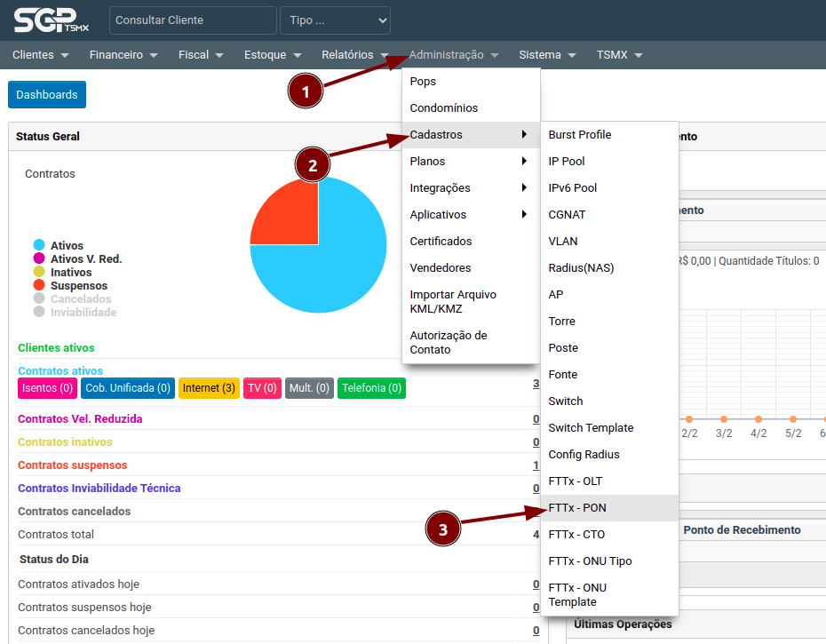The image size is (826, 644).
Task: Click Radius(NAS) in Cadastros submenu
Action: coord(581,268)
